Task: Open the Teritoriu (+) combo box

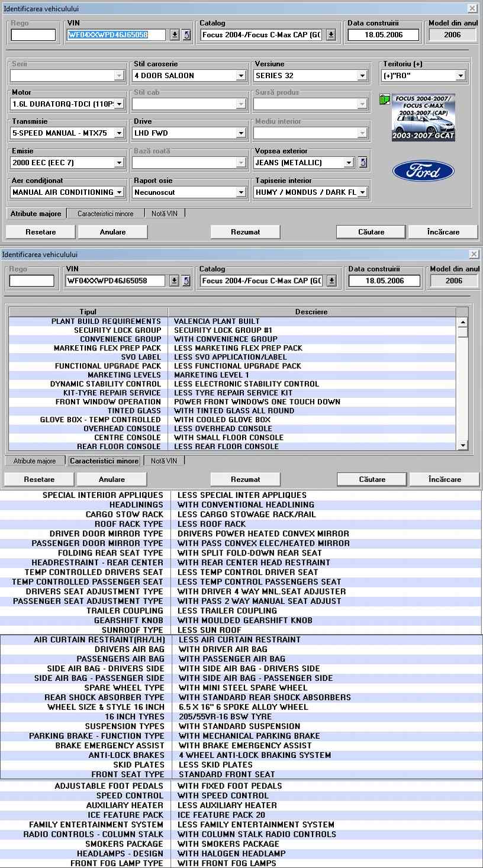Action: (x=460, y=76)
